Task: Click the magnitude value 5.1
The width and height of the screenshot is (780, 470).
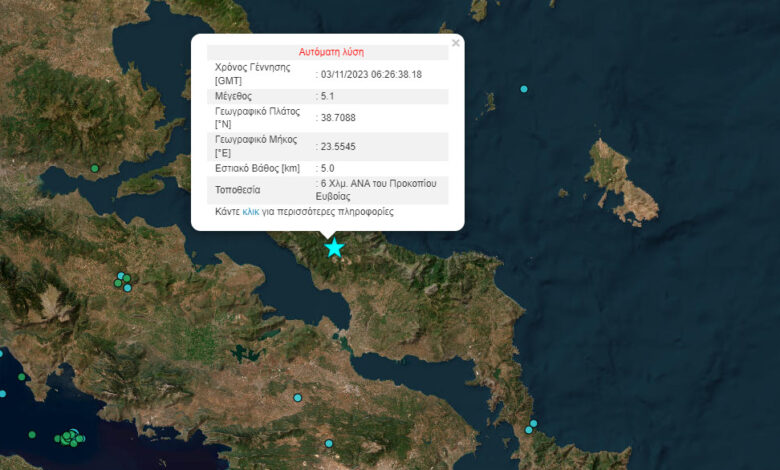Action: pyautogui.click(x=327, y=96)
